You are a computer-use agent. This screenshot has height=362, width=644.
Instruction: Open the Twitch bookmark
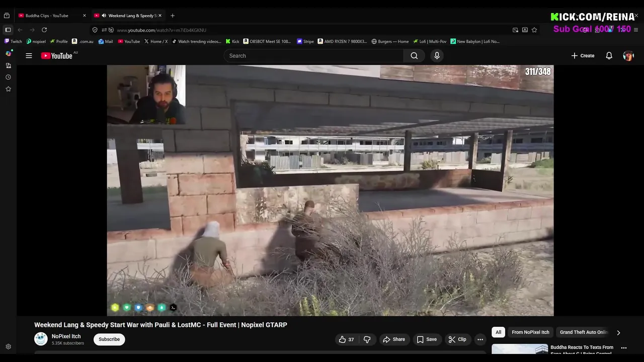pos(13,42)
